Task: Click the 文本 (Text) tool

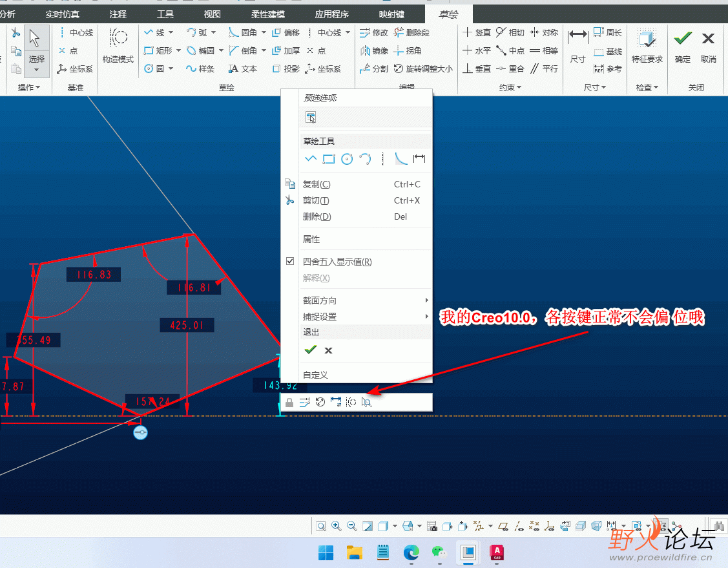Action: pos(243,68)
